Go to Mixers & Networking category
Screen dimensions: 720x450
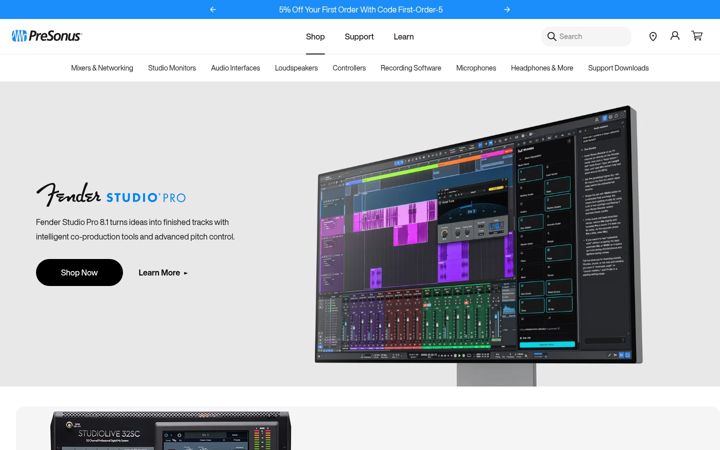pos(102,68)
